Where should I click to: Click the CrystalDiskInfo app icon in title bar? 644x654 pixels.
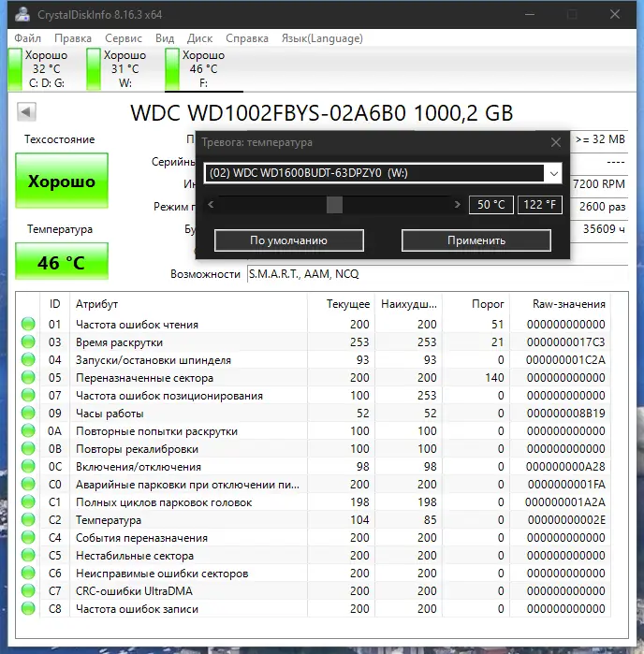click(22, 14)
